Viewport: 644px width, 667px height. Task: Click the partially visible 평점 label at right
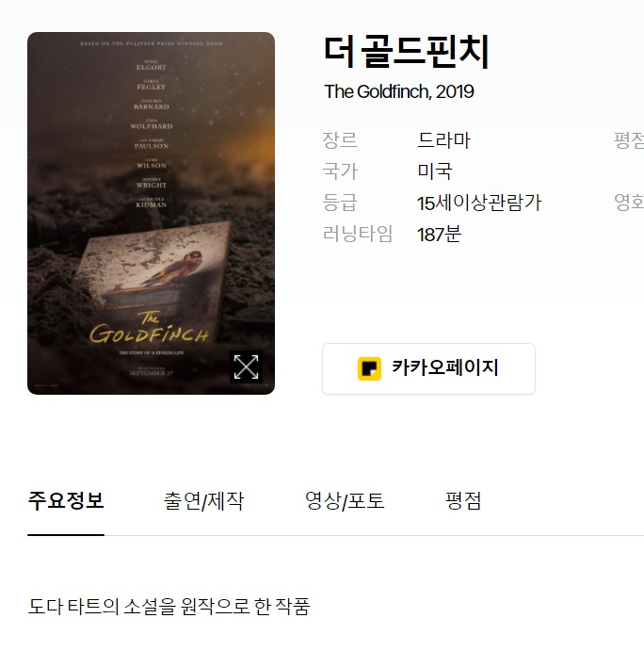(x=629, y=140)
